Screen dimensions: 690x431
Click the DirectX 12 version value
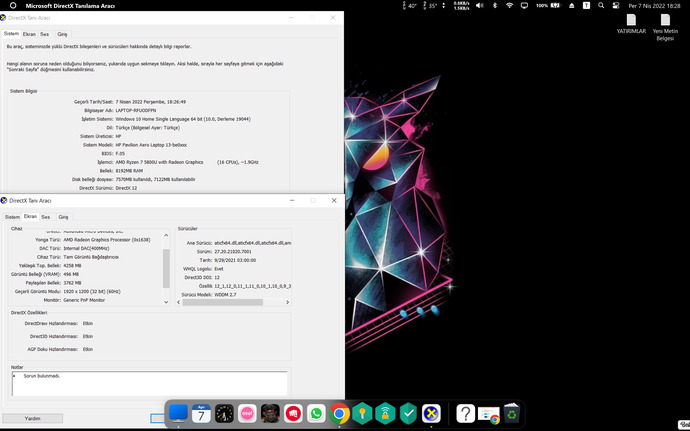click(126, 188)
